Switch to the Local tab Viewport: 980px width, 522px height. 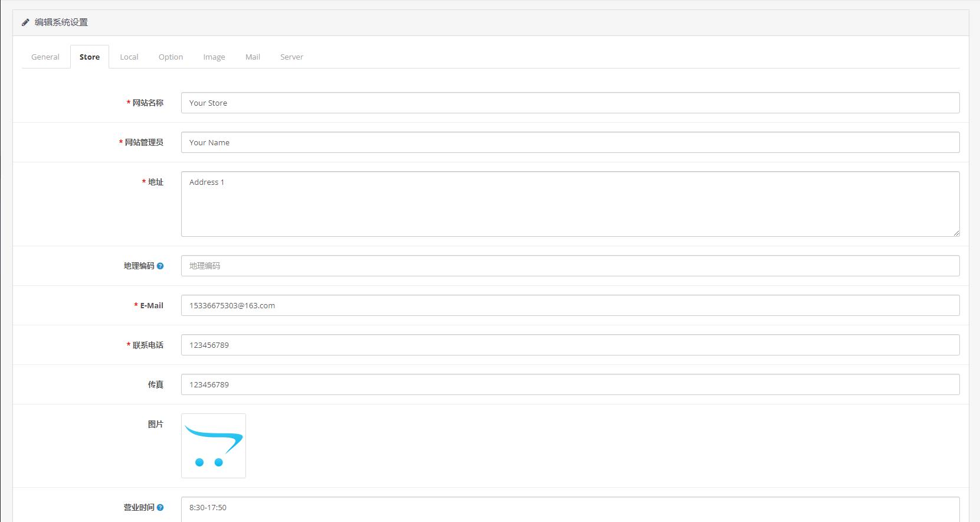[129, 57]
